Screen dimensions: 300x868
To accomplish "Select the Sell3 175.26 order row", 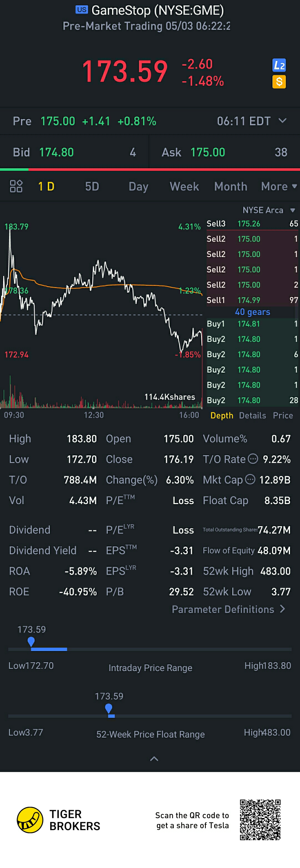I will click(252, 224).
